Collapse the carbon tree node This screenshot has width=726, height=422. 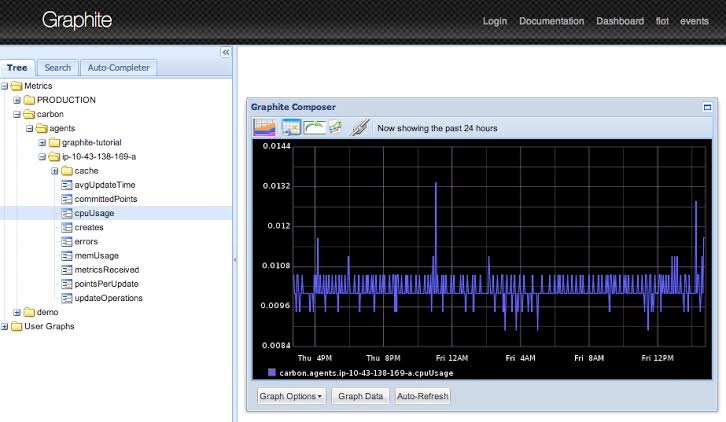[x=17, y=114]
